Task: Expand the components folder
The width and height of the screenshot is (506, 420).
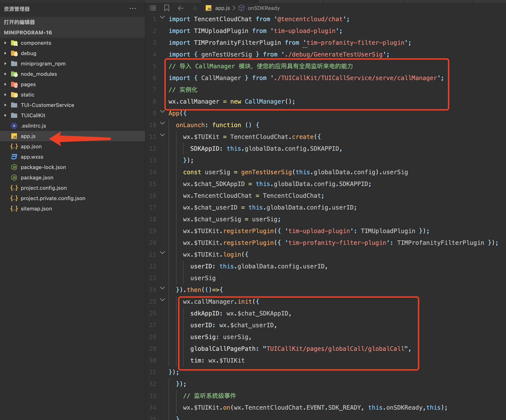Action: tap(5, 43)
